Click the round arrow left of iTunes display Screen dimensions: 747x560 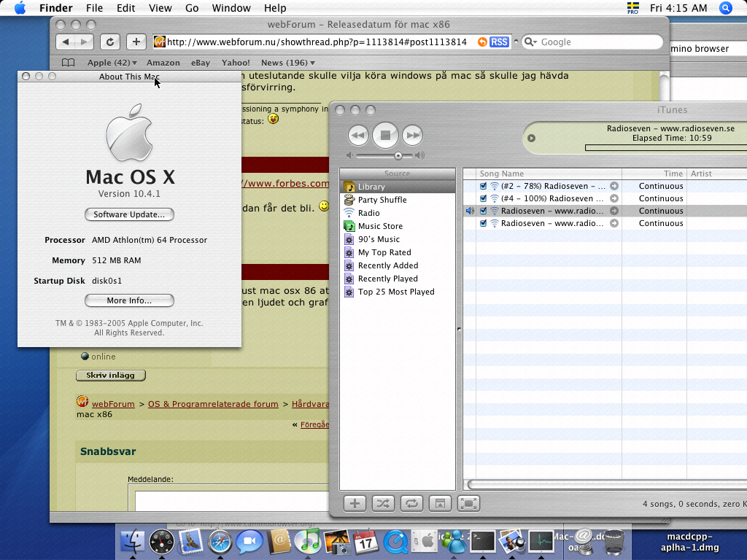[x=531, y=138]
